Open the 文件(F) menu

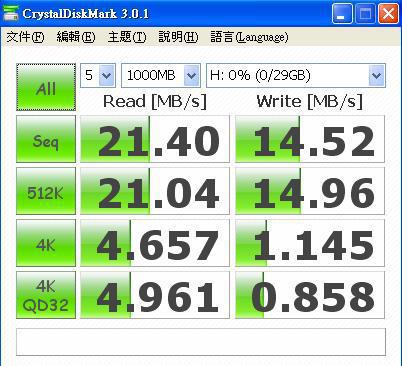tap(25, 37)
